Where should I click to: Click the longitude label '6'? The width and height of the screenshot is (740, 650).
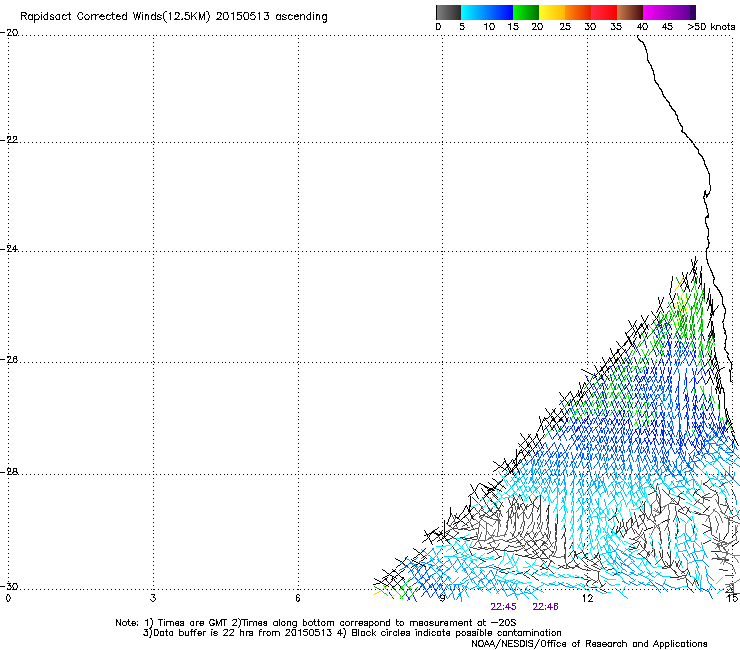(x=298, y=599)
